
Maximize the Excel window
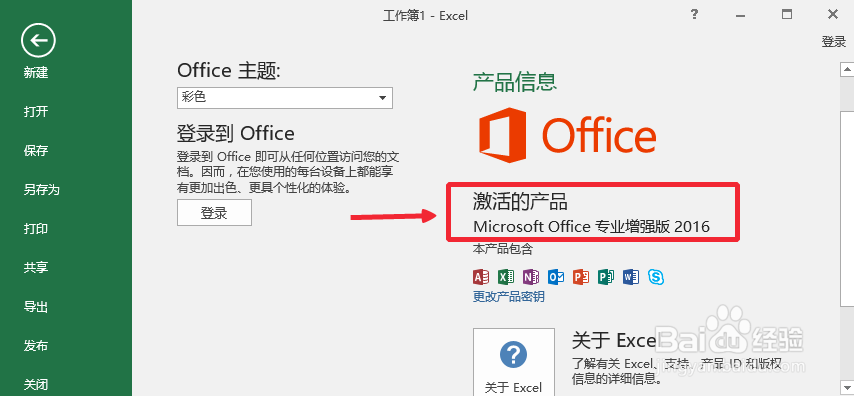pos(787,15)
